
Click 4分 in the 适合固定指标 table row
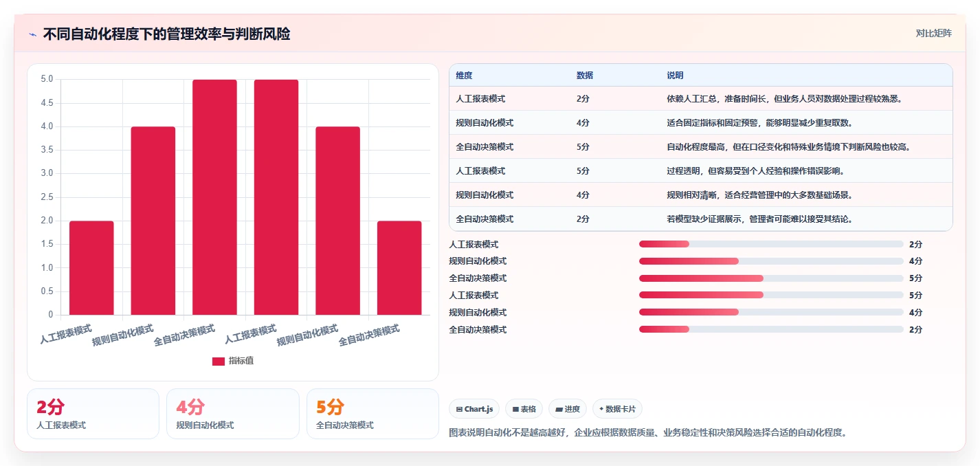click(583, 123)
